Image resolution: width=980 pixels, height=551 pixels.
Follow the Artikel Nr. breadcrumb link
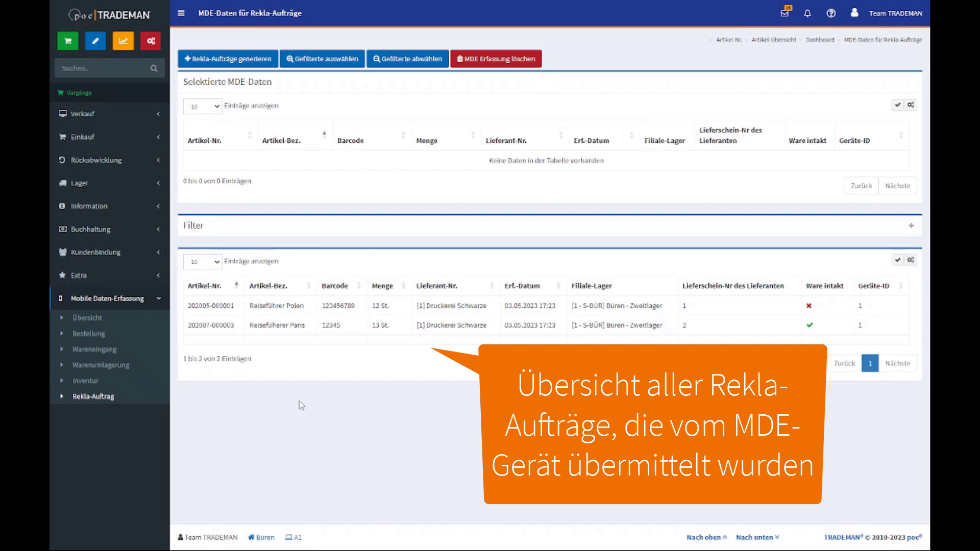729,40
